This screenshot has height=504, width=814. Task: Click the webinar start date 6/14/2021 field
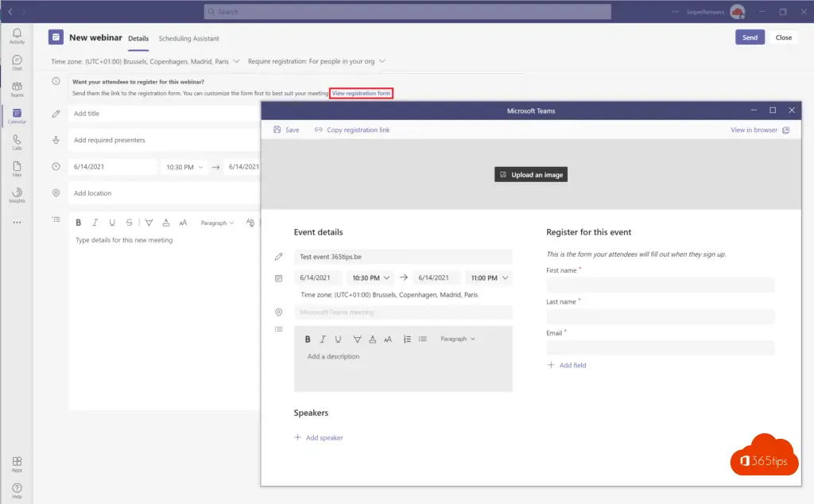113,167
